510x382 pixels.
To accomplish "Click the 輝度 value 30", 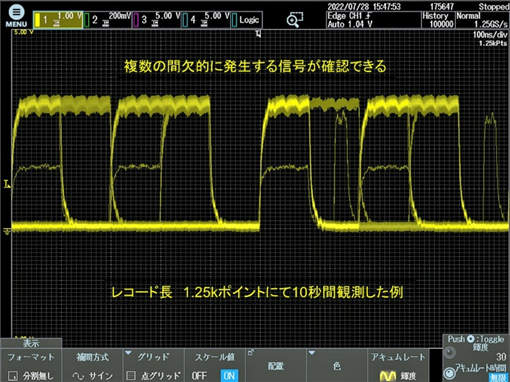I will (501, 357).
